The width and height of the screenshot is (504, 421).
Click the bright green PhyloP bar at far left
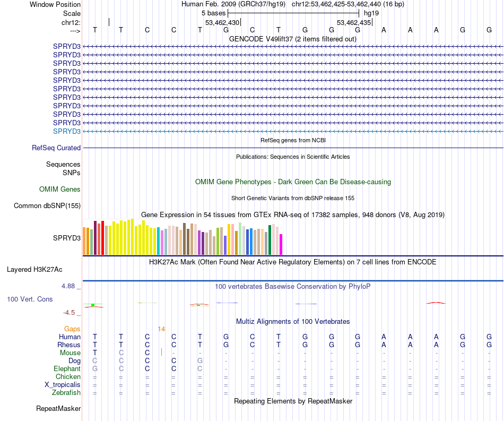click(x=93, y=305)
